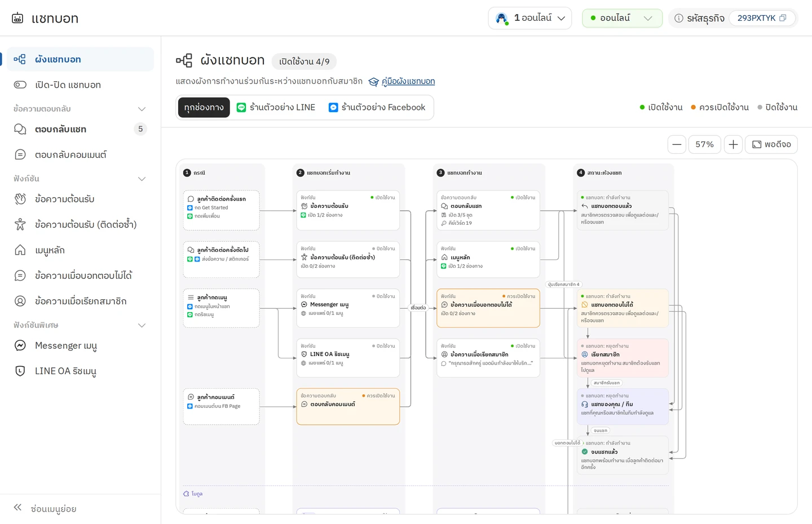Image resolution: width=812 pixels, height=524 pixels.
Task: Click the collapse sidebar double-arrow icon
Action: pyautogui.click(x=17, y=508)
